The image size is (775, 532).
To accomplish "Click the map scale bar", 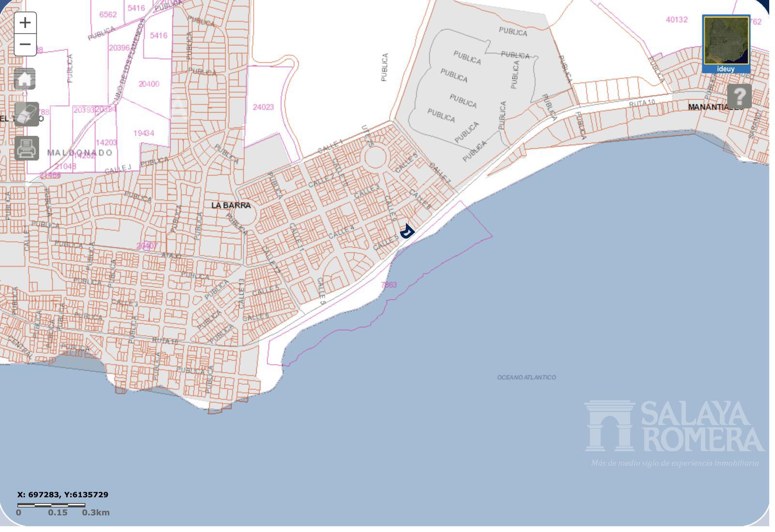I will pyautogui.click(x=51, y=505).
